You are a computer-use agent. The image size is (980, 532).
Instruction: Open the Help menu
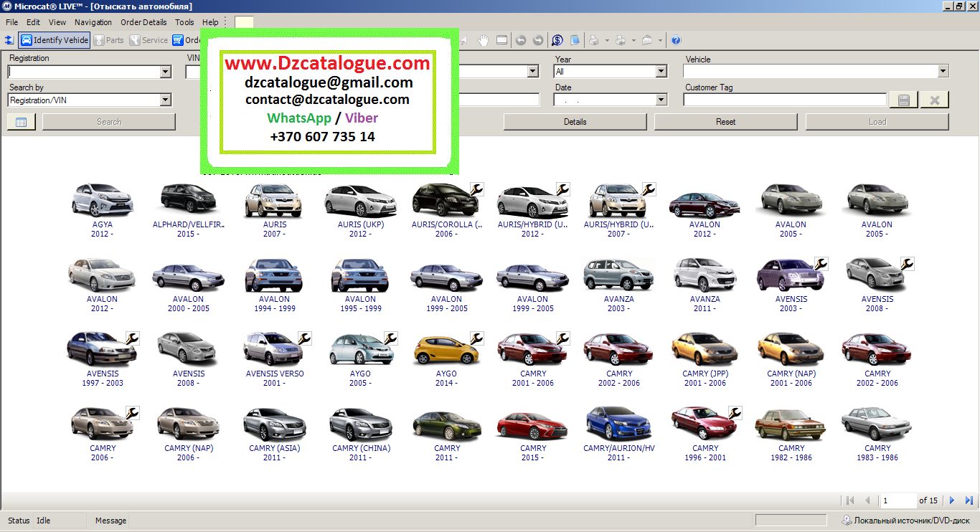(x=210, y=22)
